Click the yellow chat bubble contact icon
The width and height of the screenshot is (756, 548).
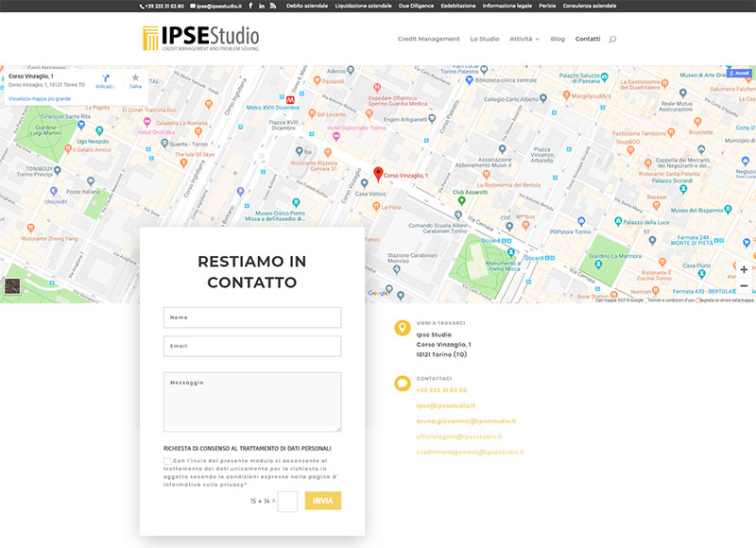coord(403,384)
